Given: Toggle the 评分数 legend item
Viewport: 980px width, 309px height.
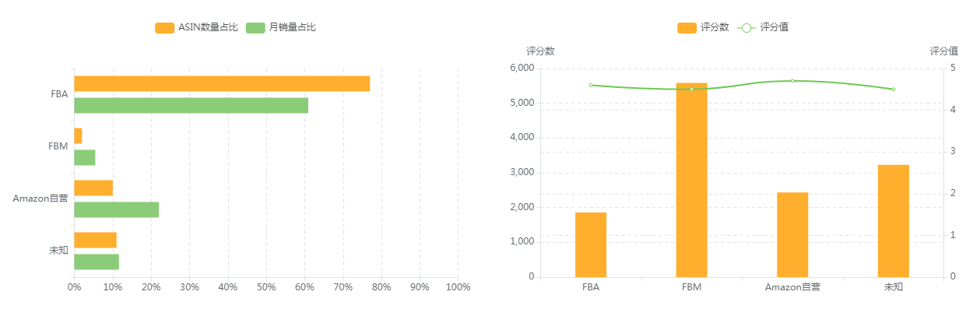Looking at the screenshot, I should (703, 27).
